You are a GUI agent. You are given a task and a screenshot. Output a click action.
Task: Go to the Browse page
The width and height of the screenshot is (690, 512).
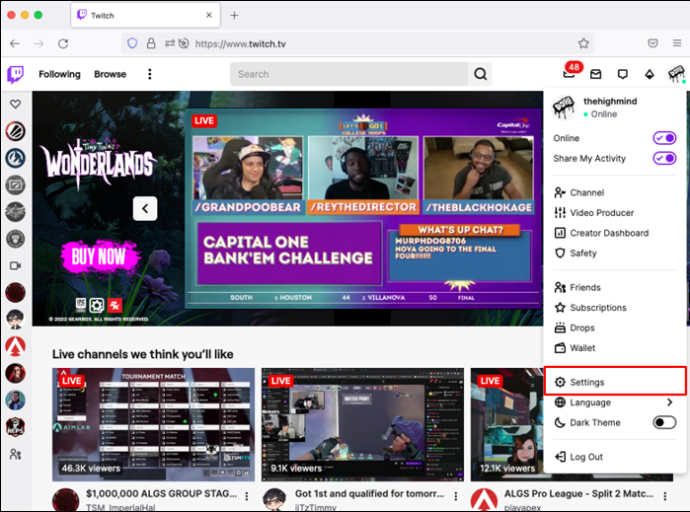point(110,74)
